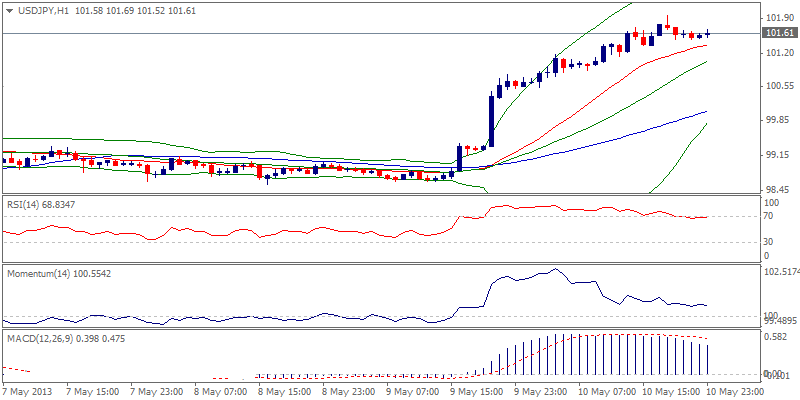The width and height of the screenshot is (800, 400).
Task: Click the Momentum 102.5174 scale label
Action: (780, 271)
